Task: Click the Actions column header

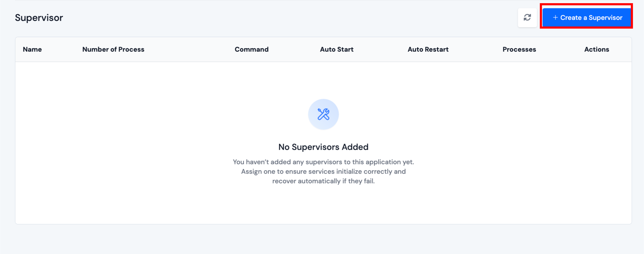Action: coord(597,49)
